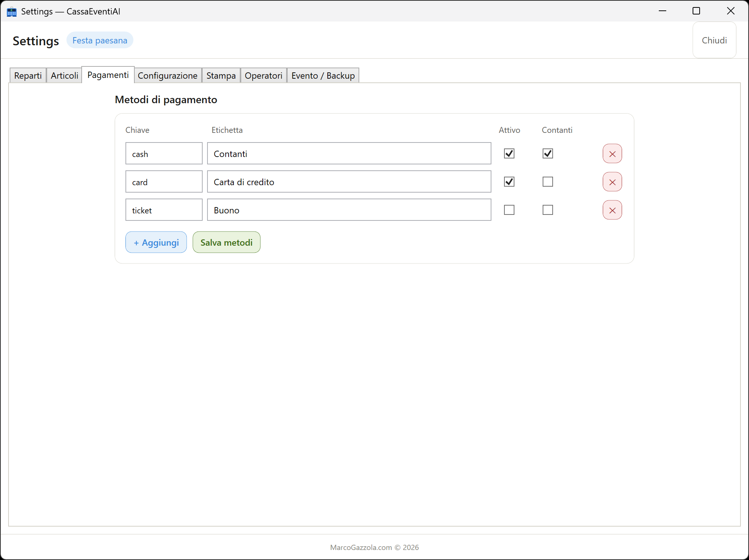Edit the ticket key field
Image resolution: width=749 pixels, height=560 pixels.
click(x=164, y=210)
